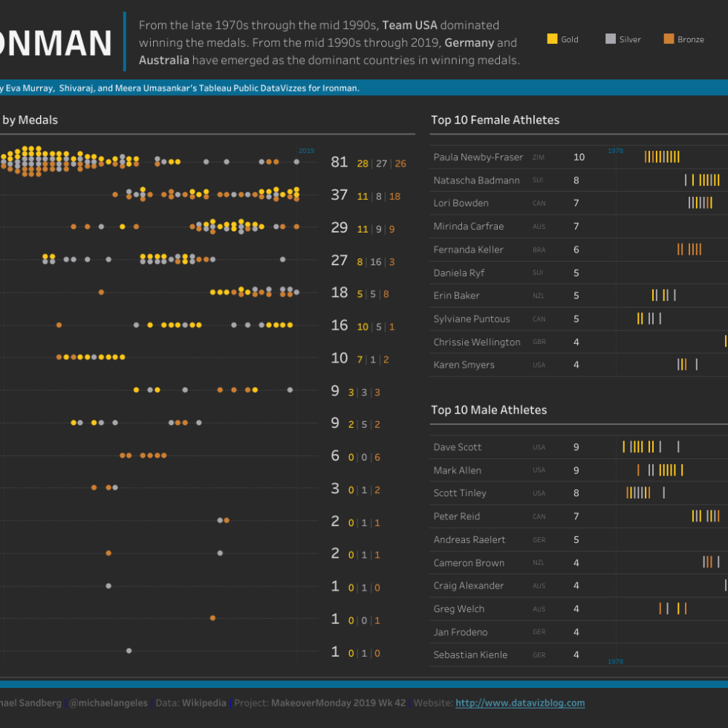Click the @michaelangeles handle in the footer
728x728 pixels.
pyautogui.click(x=109, y=703)
